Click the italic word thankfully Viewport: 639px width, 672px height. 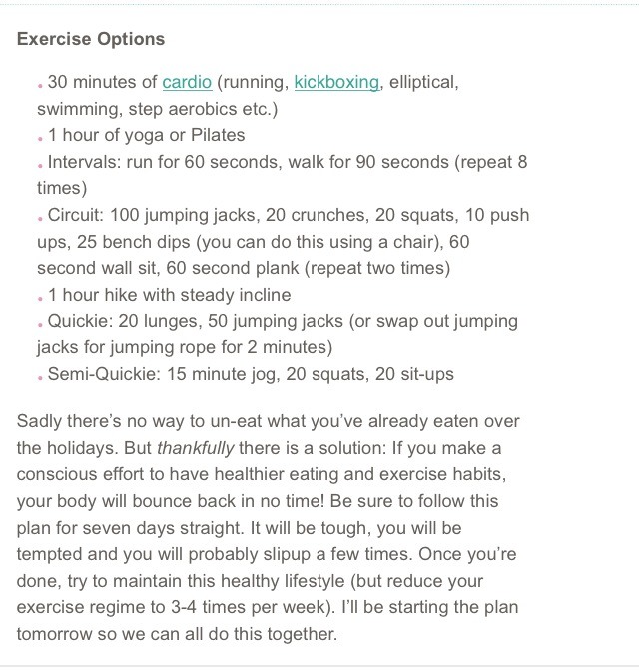(196, 448)
